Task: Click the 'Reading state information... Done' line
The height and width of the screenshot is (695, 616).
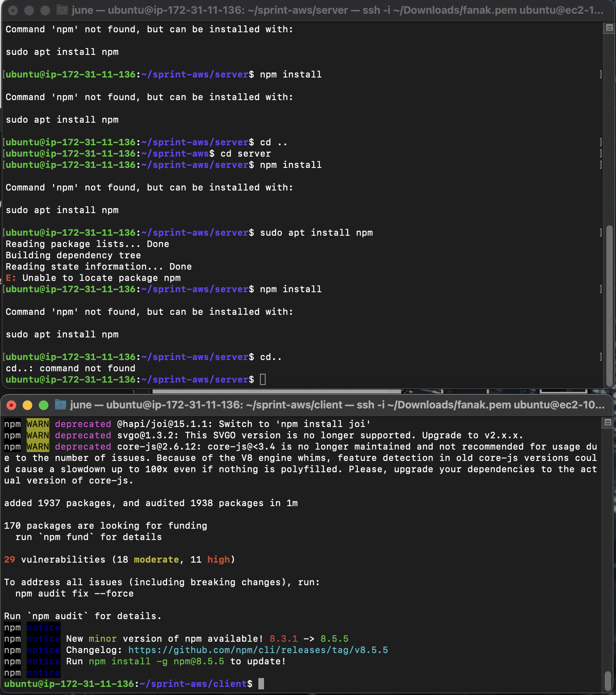Action: [99, 267]
